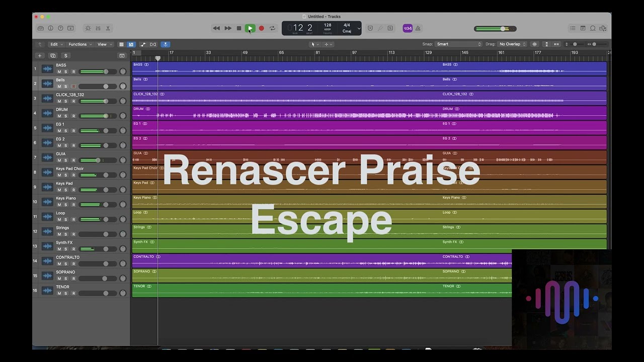This screenshot has height=362, width=644.
Task: Show the Toolbar download-tray icon
Action: (x=70, y=28)
